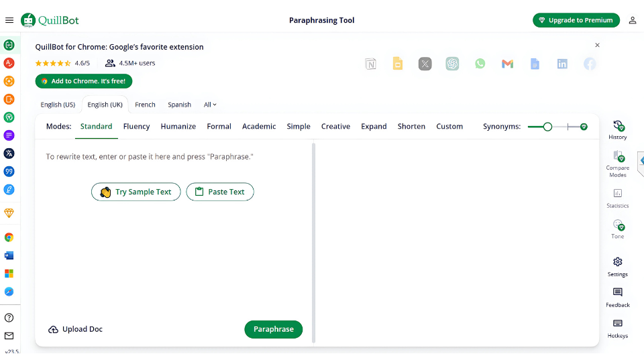Select the Fluency mode
This screenshot has height=362, width=644.
pyautogui.click(x=136, y=127)
